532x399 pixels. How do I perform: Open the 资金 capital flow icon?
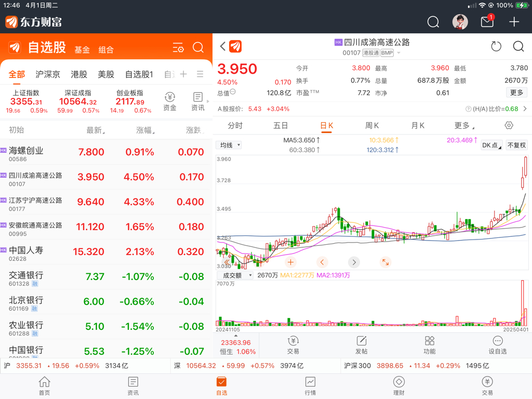point(170,101)
